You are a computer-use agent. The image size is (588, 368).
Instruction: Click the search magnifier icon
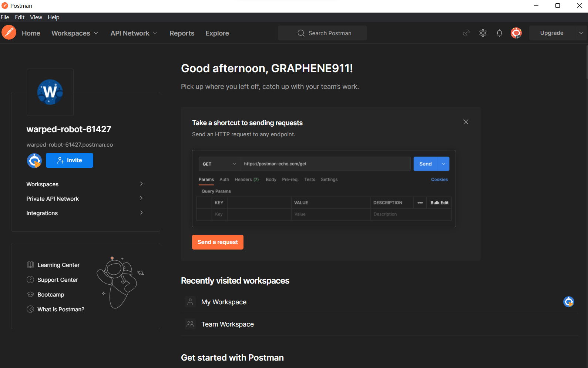[301, 33]
